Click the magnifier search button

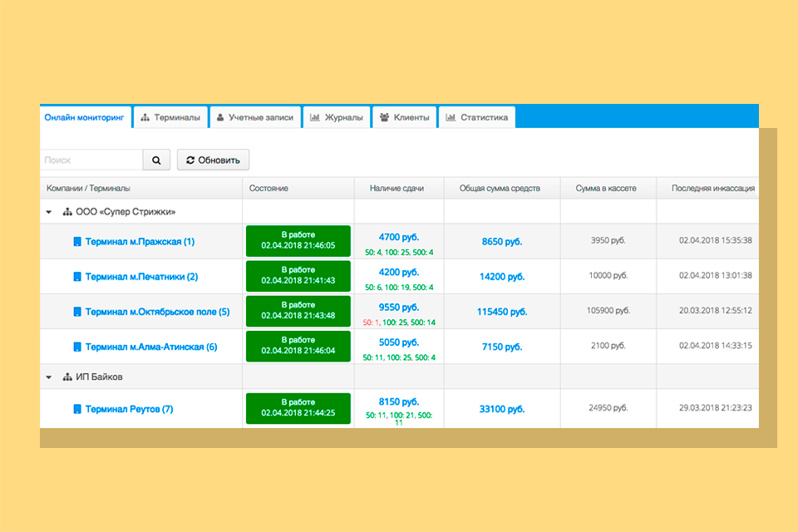coord(156,160)
